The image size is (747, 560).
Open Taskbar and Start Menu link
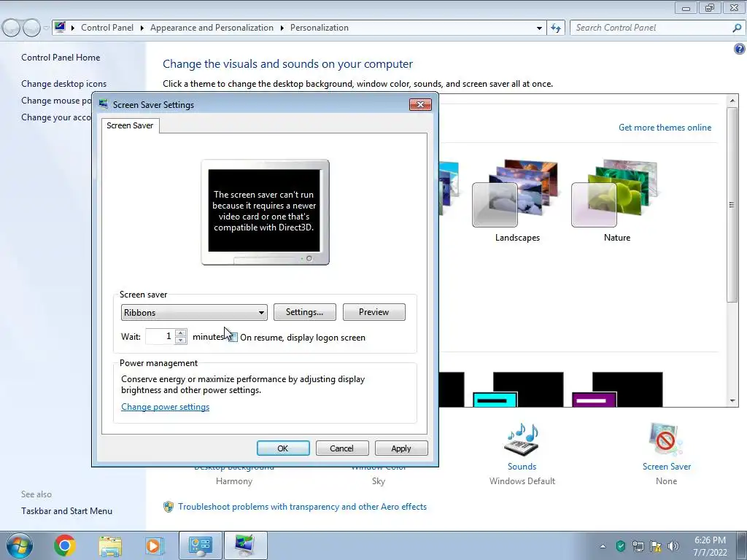point(66,511)
